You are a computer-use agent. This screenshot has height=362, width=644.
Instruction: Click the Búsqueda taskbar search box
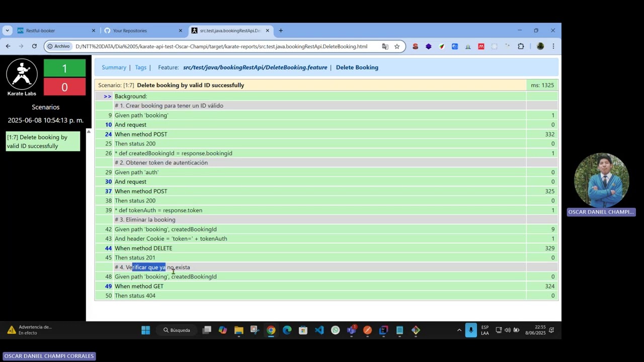[x=176, y=330]
